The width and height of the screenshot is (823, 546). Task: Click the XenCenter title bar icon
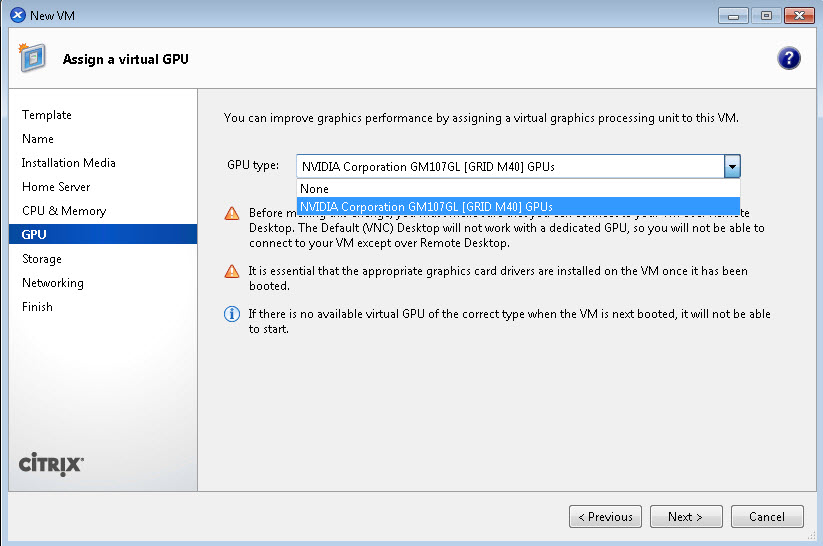(17, 15)
